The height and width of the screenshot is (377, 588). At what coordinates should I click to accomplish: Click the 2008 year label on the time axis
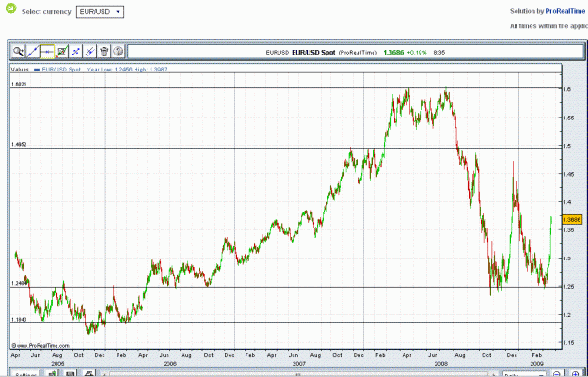coord(440,364)
